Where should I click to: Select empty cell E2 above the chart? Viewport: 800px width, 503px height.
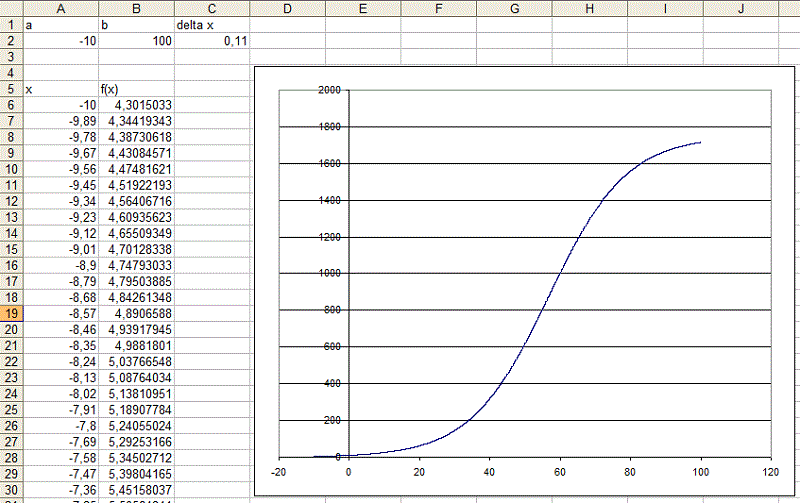pos(362,41)
